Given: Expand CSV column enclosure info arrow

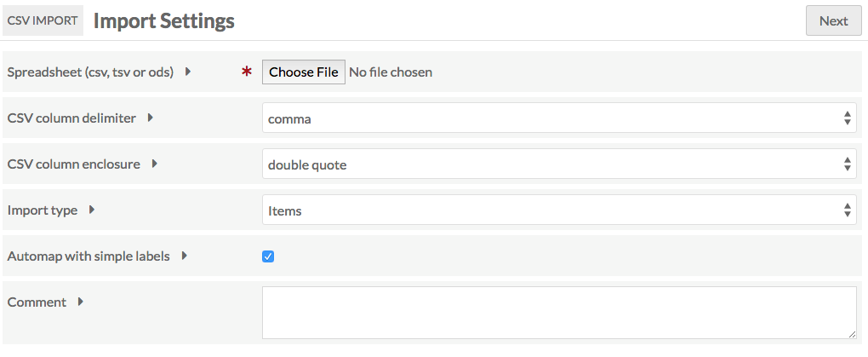Looking at the screenshot, I should 154,164.
